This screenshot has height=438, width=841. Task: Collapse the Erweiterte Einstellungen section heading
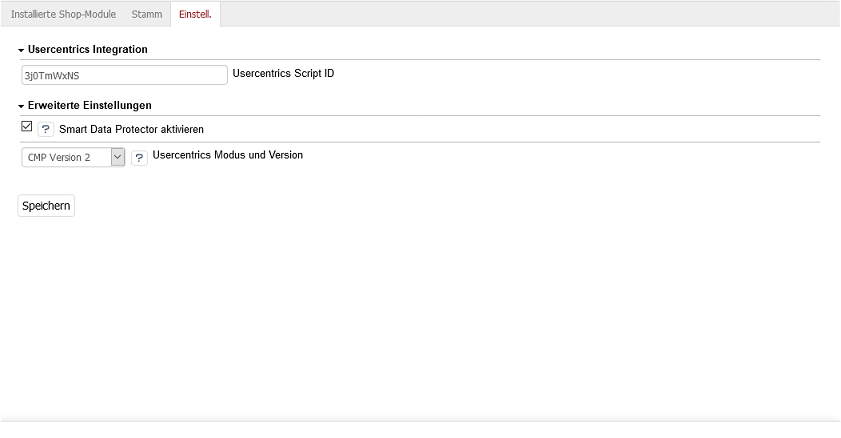point(90,105)
